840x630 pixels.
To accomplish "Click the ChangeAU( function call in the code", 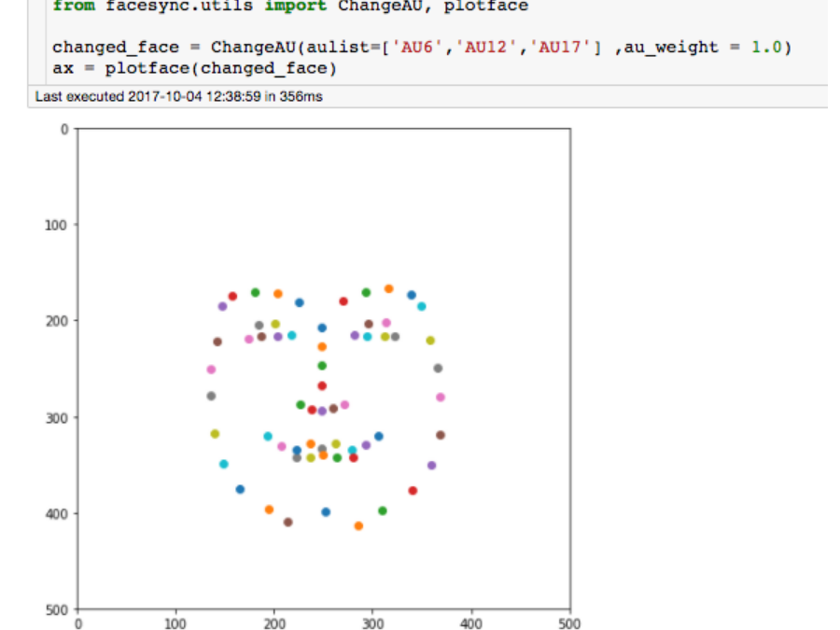I will [x=258, y=48].
